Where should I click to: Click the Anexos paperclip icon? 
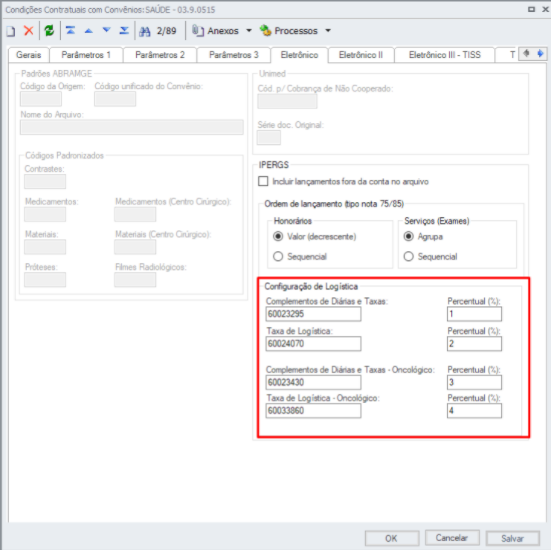(x=198, y=31)
